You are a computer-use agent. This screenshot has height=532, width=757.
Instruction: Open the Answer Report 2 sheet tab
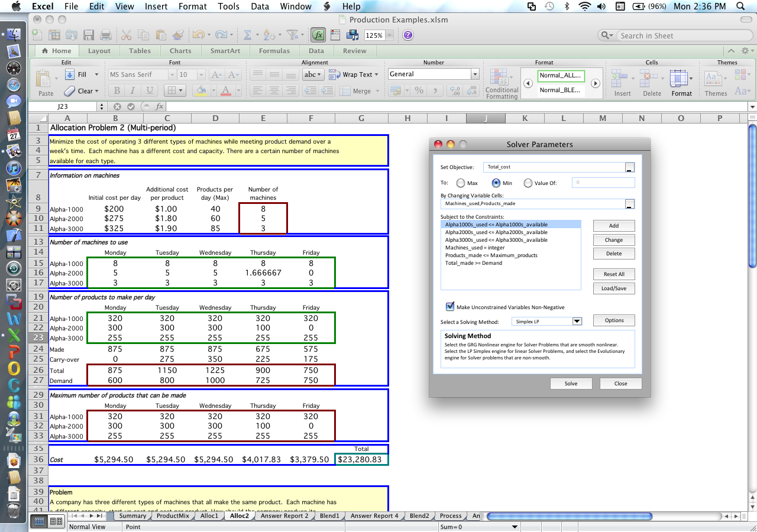(284, 515)
